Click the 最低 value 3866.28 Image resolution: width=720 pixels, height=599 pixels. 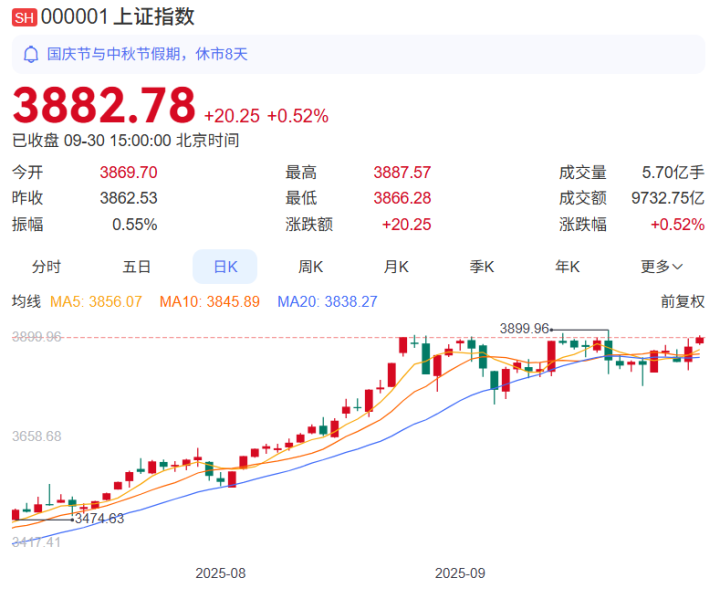click(402, 198)
